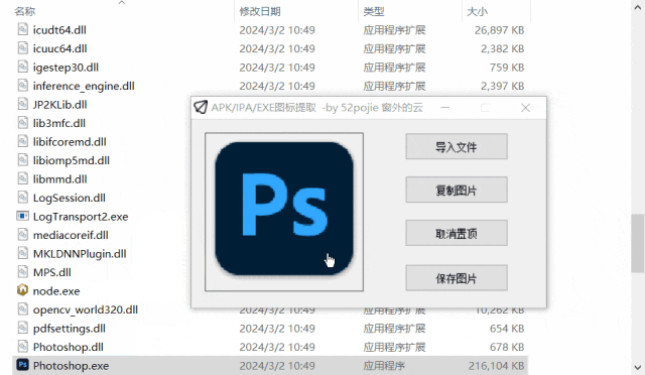
Task: Sort files by 名称 column header
Action: pos(25,11)
